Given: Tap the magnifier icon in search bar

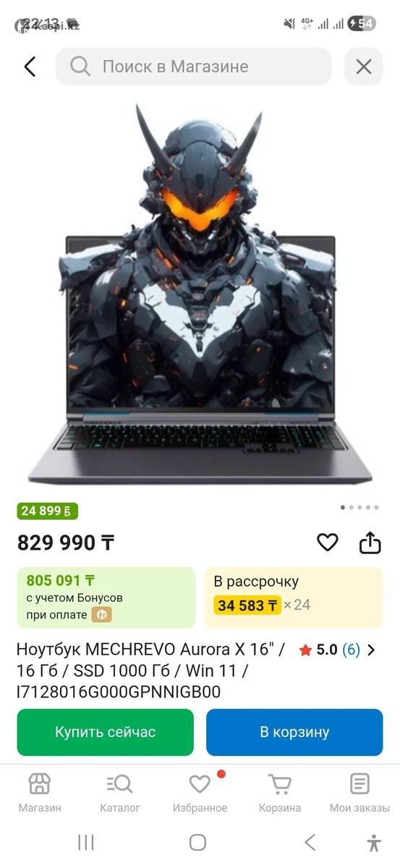Looking at the screenshot, I should (80, 67).
